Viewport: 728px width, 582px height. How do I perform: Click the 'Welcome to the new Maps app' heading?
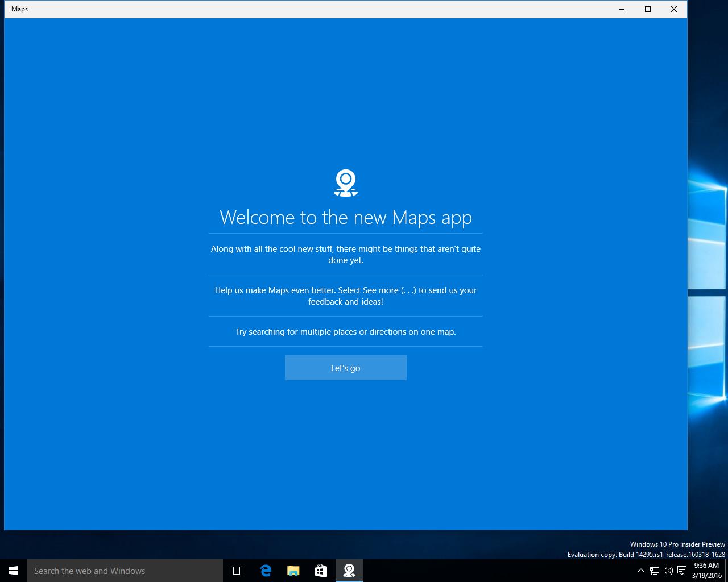click(x=346, y=217)
